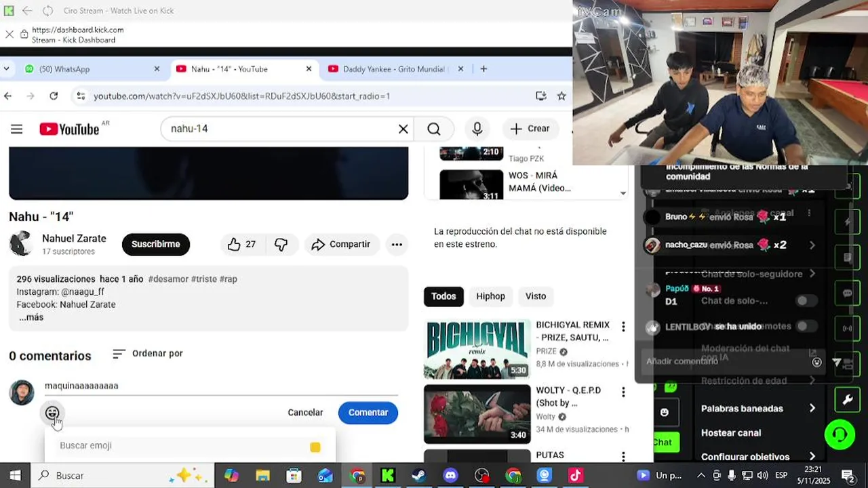Image resolution: width=868 pixels, height=488 pixels.
Task: Expand the ...más video description
Action: tap(31, 317)
